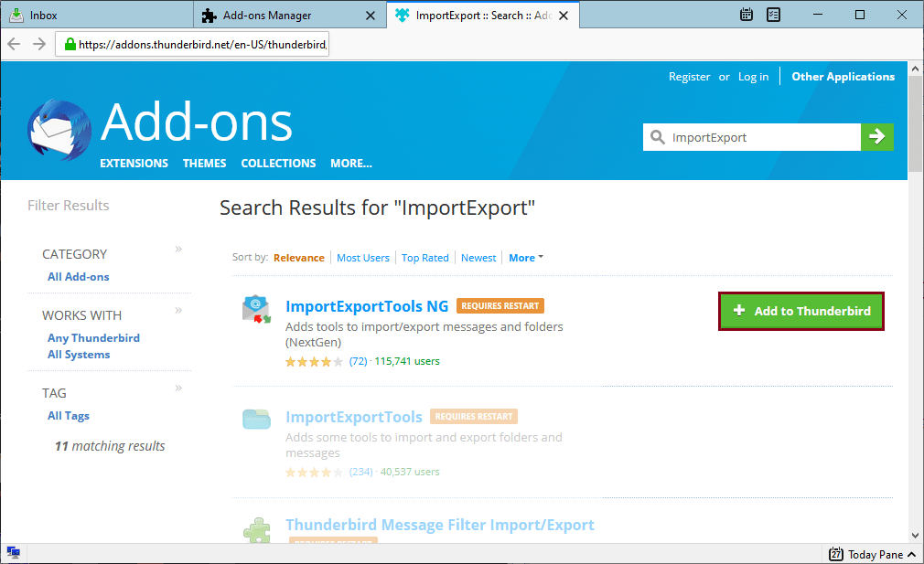Screen dimensions: 924x564
Task: Sort results by Newest
Action: [x=478, y=258]
